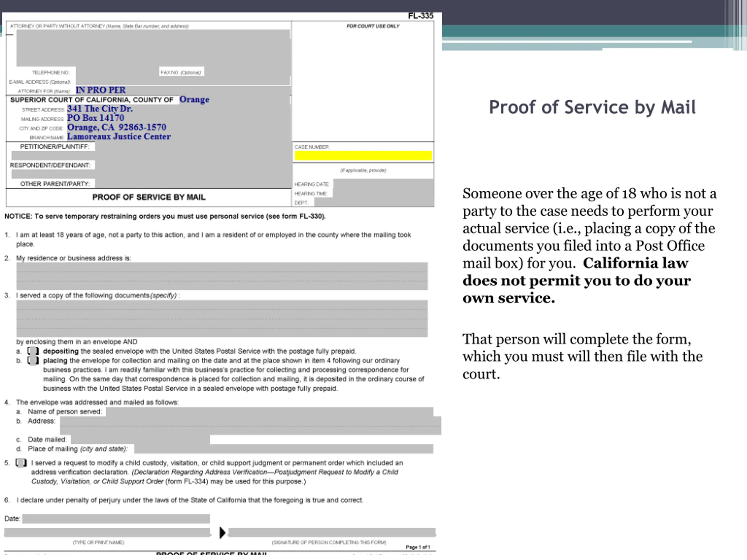Screen dimensions: 747x560
Task: Click the E-mail Address field
Action: 183,81
